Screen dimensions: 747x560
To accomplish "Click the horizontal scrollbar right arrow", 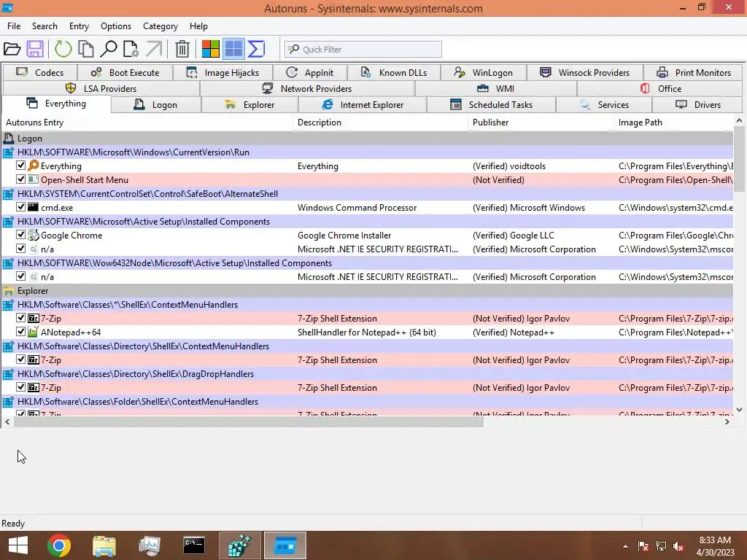I will 727,421.
